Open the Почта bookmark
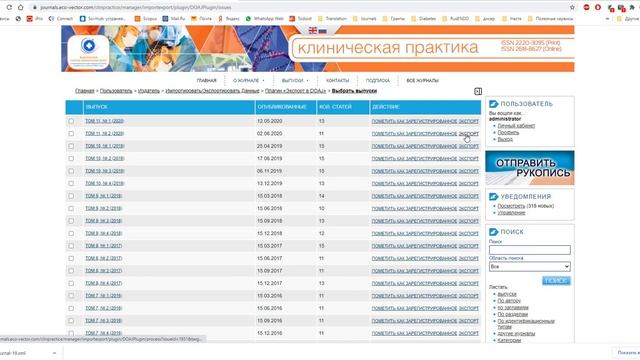 click(x=202, y=18)
